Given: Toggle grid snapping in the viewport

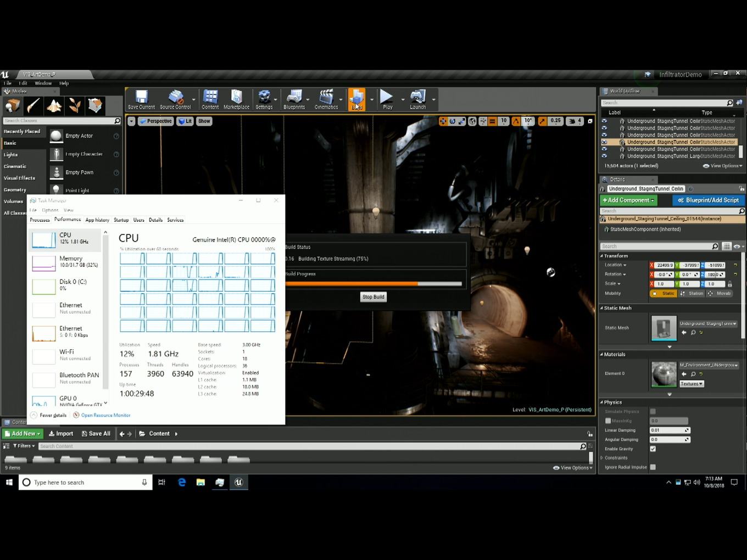Looking at the screenshot, I should (x=493, y=121).
